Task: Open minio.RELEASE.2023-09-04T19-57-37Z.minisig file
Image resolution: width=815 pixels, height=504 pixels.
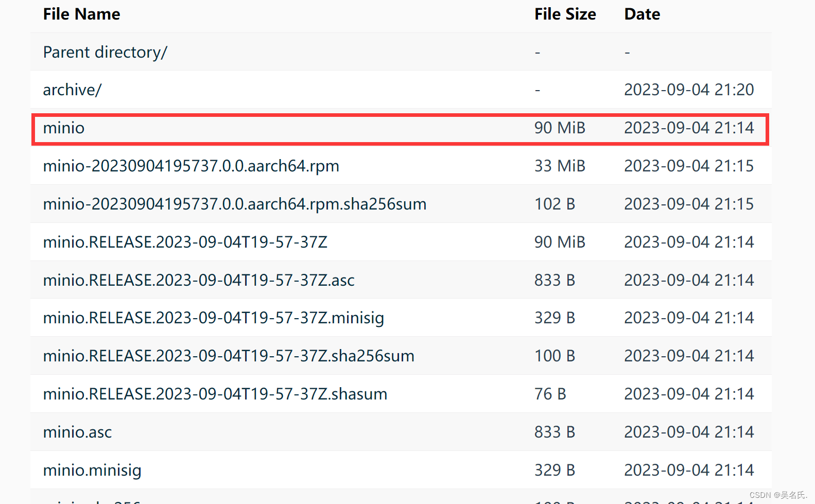Action: tap(214, 318)
